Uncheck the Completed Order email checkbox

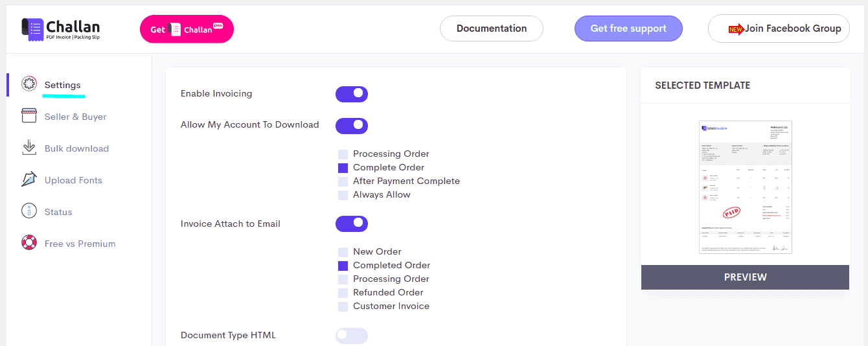point(343,266)
